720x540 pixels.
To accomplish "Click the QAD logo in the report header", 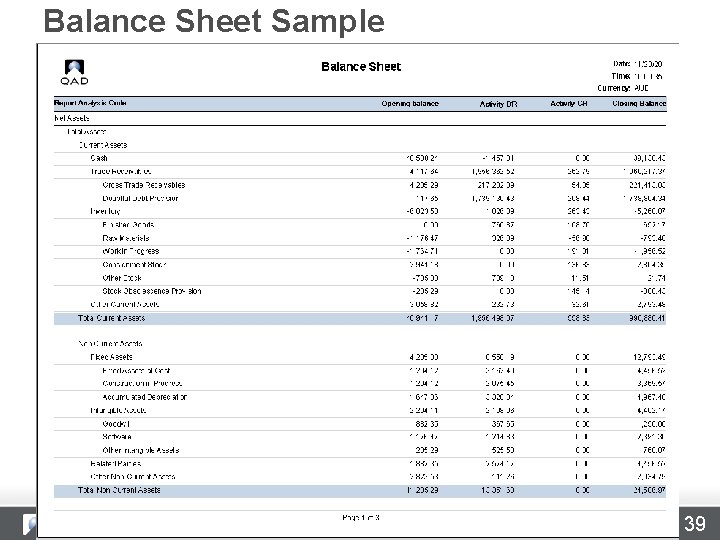I will 74,73.
